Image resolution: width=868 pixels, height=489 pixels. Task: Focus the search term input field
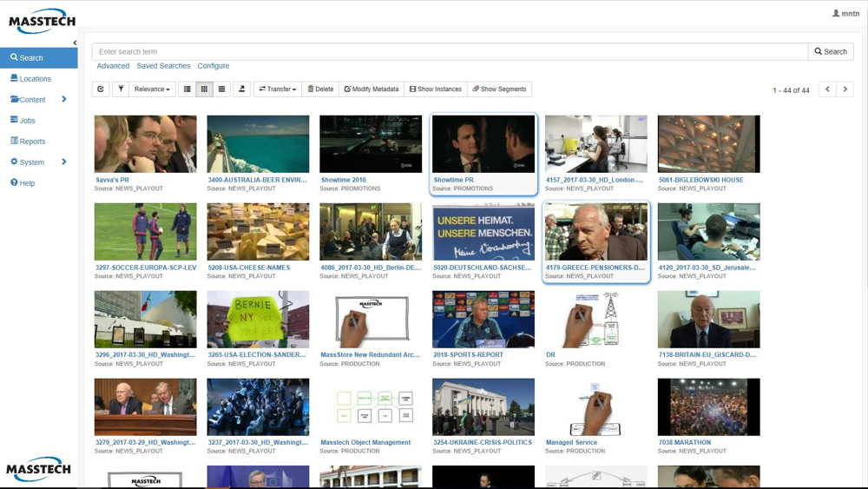[450, 51]
